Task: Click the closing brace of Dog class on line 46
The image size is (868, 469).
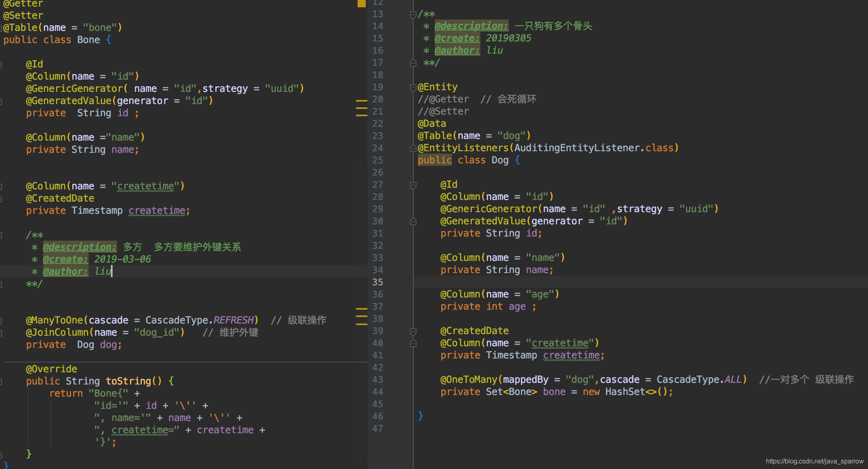Action: 421,416
